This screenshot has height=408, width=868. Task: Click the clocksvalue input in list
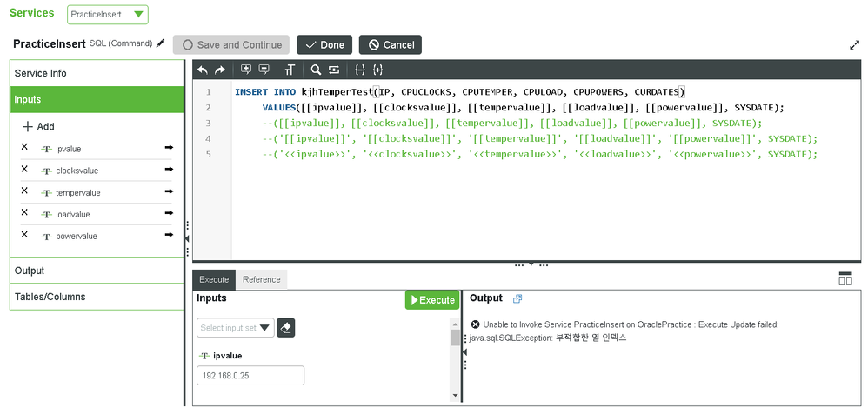pos(77,171)
